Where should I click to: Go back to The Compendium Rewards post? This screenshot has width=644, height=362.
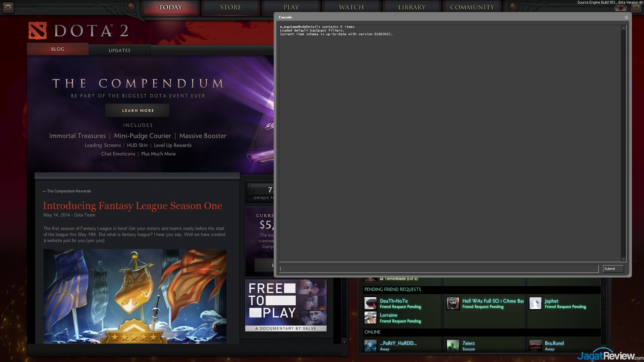(x=67, y=191)
